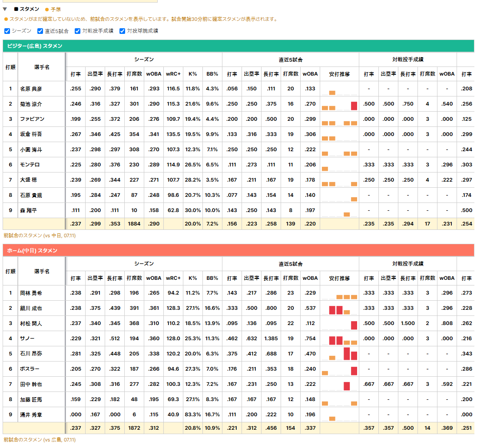
Task: Select the ビジター(広島) スタメン header
Action: (x=238, y=46)
